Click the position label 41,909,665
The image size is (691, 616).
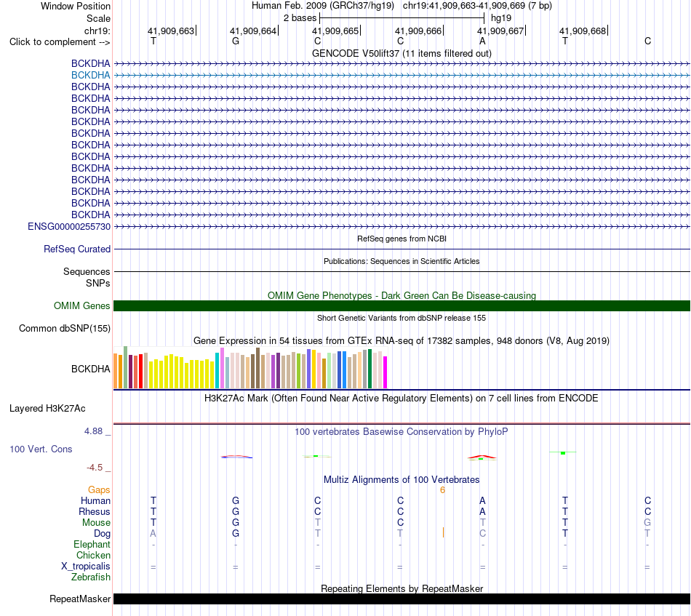point(335,31)
